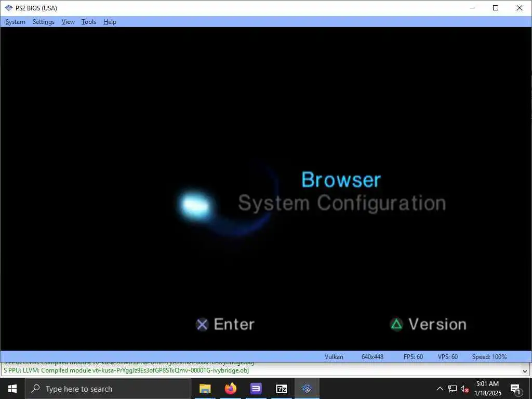
Task: Open 7-Zip from the taskbar
Action: coord(281,389)
